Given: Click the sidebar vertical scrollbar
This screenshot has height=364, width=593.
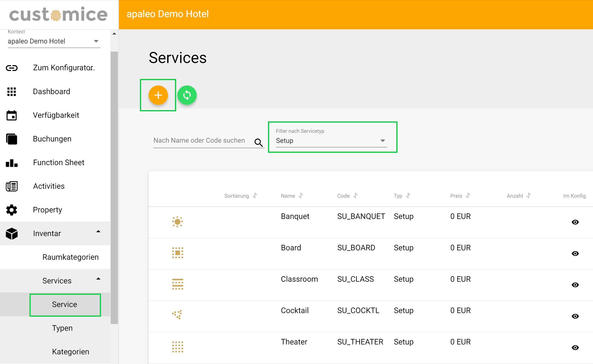Looking at the screenshot, I should [x=114, y=188].
